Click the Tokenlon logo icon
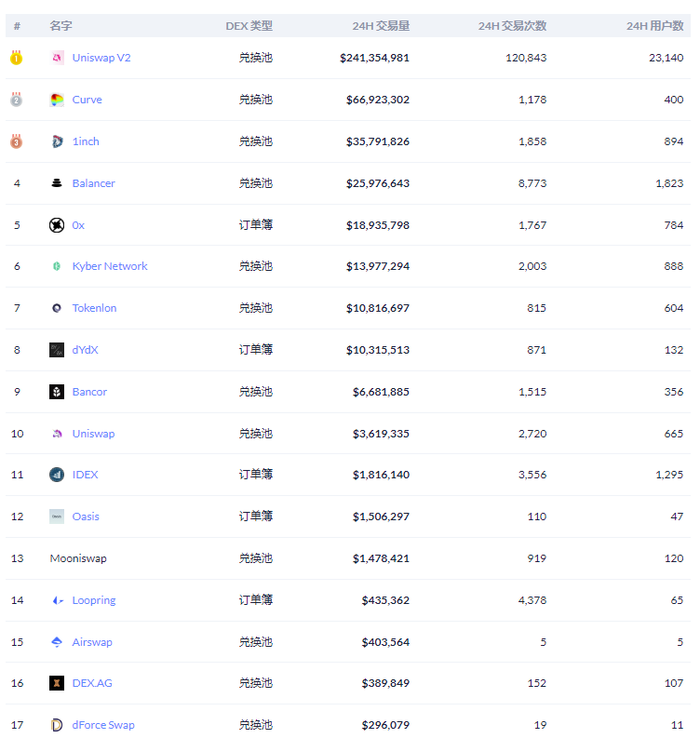This screenshot has width=700, height=738. pyautogui.click(x=57, y=308)
